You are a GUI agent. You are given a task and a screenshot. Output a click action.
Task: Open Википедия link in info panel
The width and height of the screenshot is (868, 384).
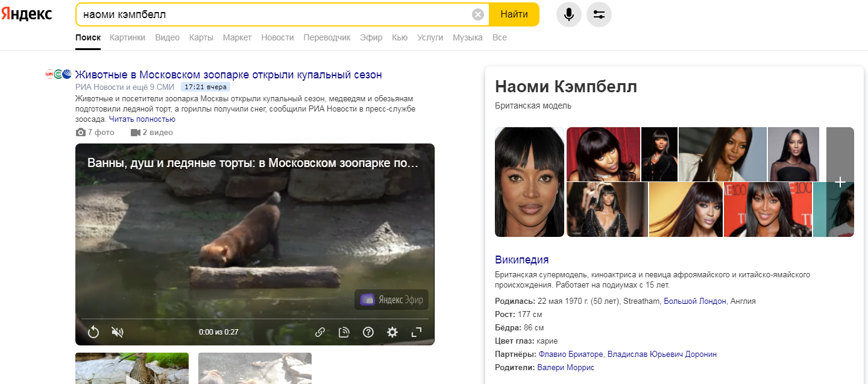(522, 260)
